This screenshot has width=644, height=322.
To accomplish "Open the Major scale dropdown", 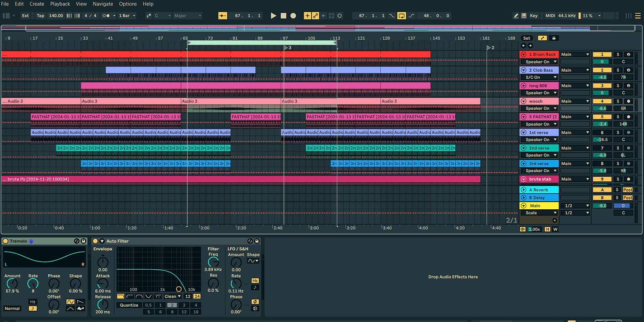I will 188,16.
